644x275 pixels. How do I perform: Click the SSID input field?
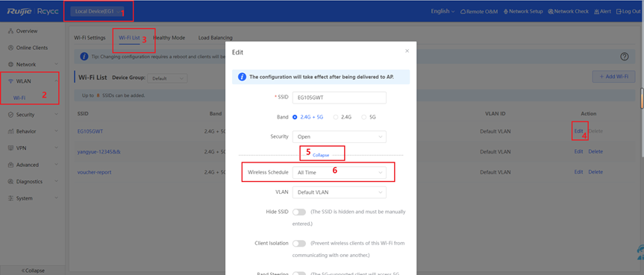[340, 98]
